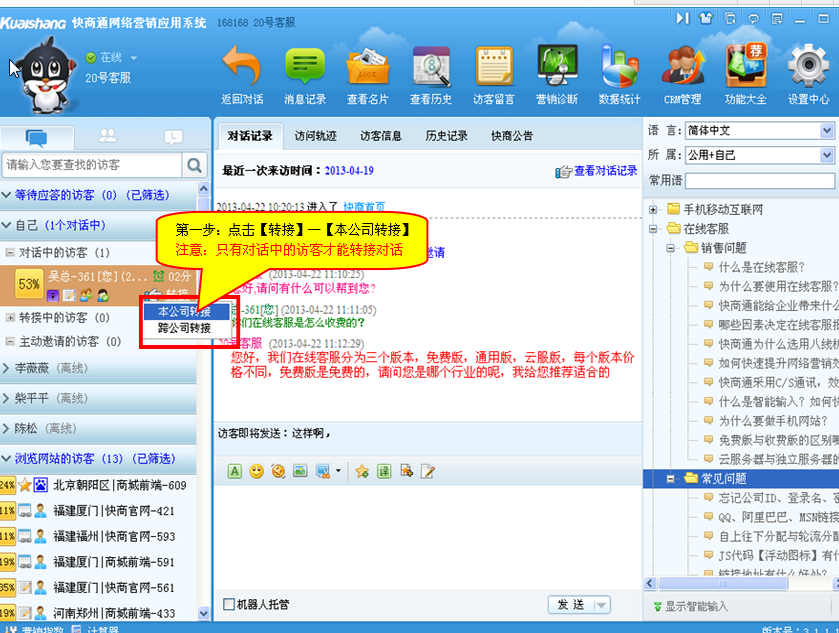
Task: Click speech bubble icon in title bar
Action: click(753, 19)
